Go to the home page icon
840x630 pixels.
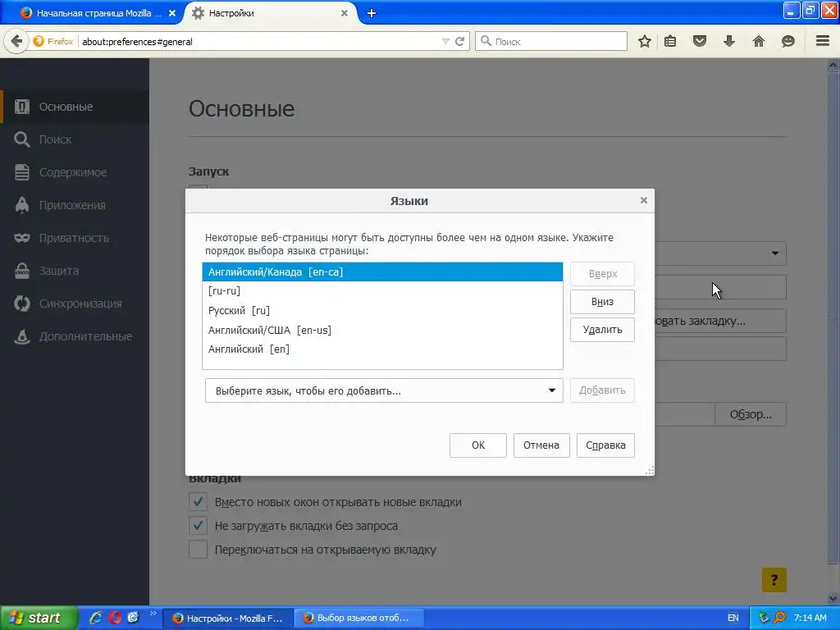pos(759,41)
